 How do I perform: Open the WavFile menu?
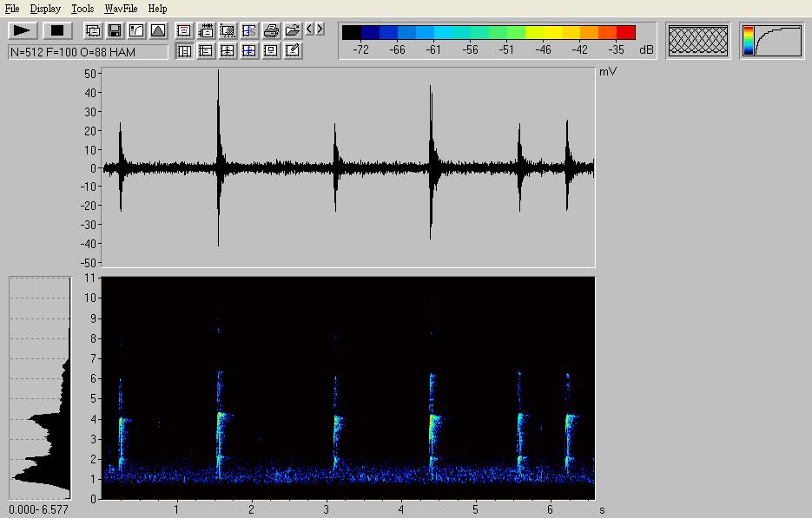click(121, 9)
